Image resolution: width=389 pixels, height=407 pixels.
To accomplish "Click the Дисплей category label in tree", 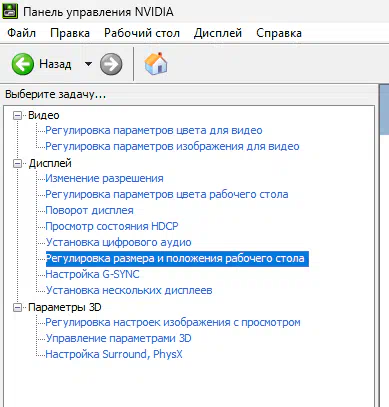I will (x=50, y=164).
